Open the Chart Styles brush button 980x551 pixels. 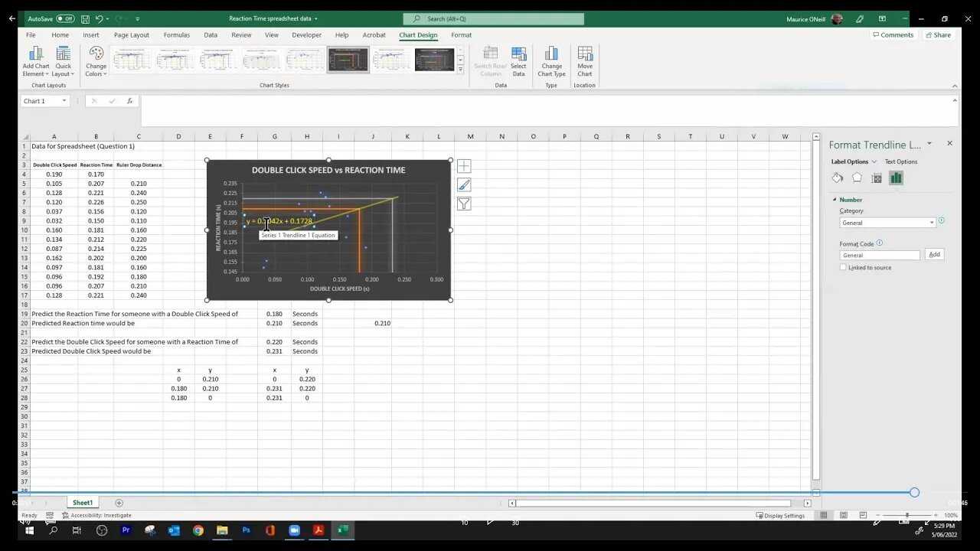click(x=464, y=184)
